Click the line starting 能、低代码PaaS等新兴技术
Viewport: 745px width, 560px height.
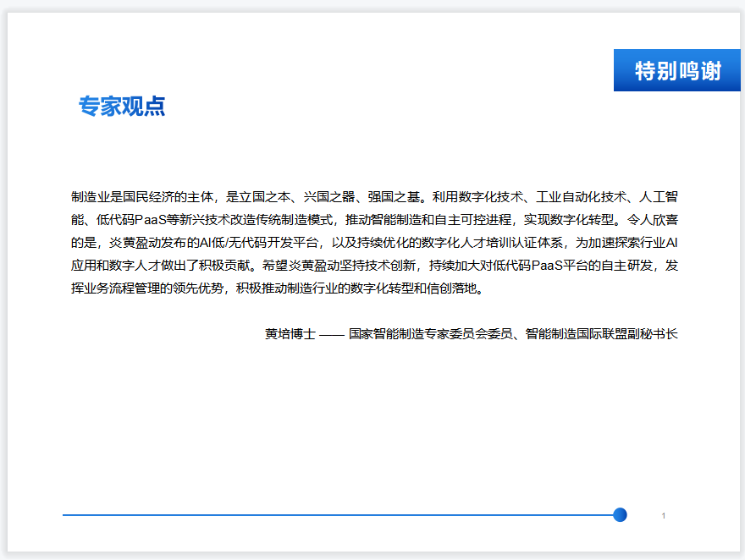click(374, 220)
